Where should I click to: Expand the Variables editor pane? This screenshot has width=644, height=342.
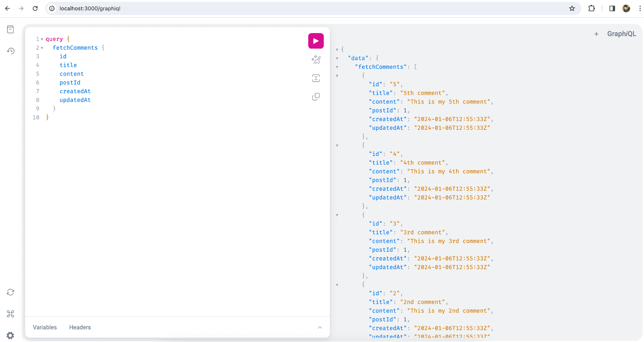tap(320, 327)
